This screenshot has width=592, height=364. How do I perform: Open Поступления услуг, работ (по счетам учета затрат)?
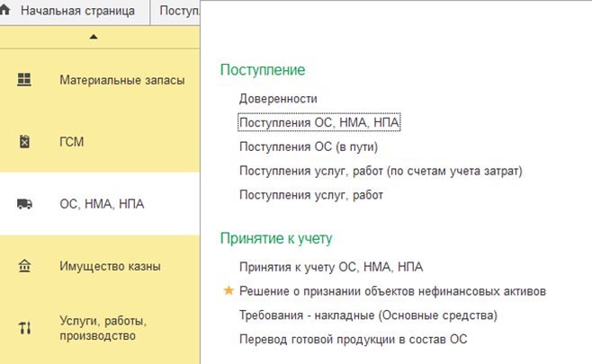[381, 171]
